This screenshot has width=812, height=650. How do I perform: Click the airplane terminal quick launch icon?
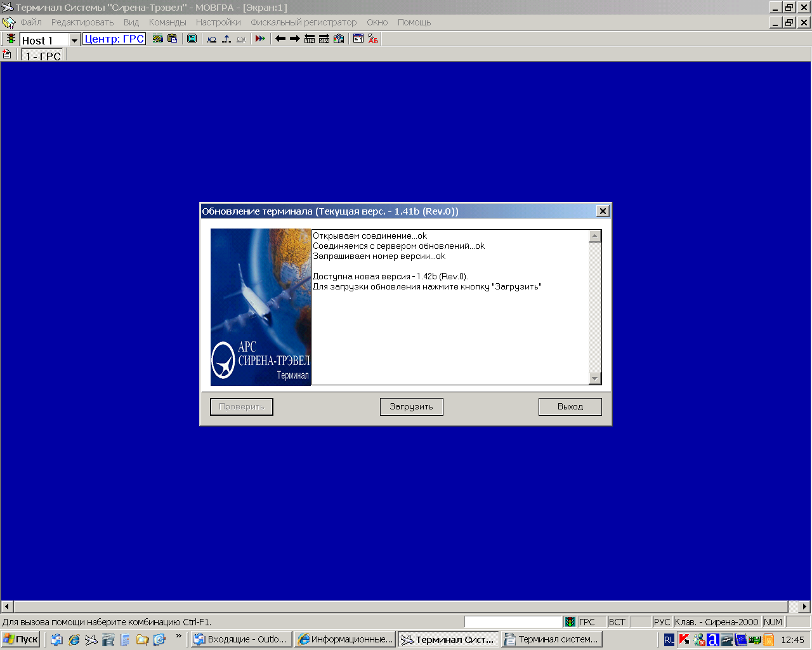[91, 640]
